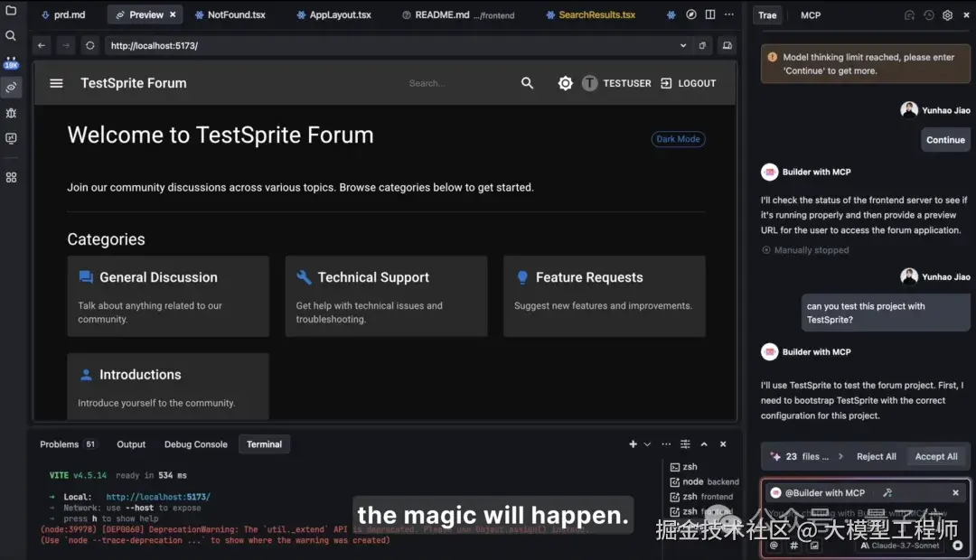This screenshot has width=976, height=560.
Task: Open the Feature Requests category card
Action: coord(605,296)
